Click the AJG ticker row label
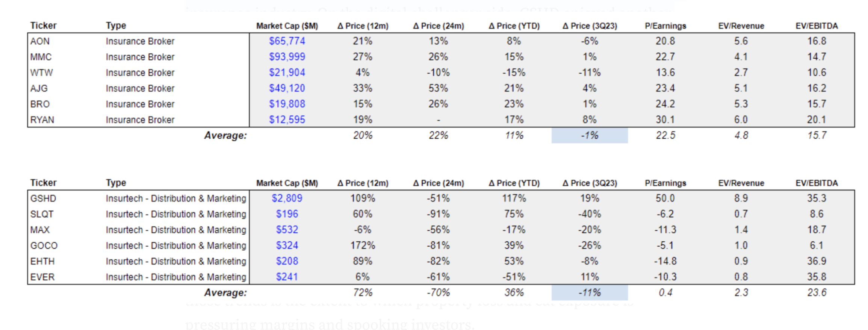 pyautogui.click(x=39, y=88)
